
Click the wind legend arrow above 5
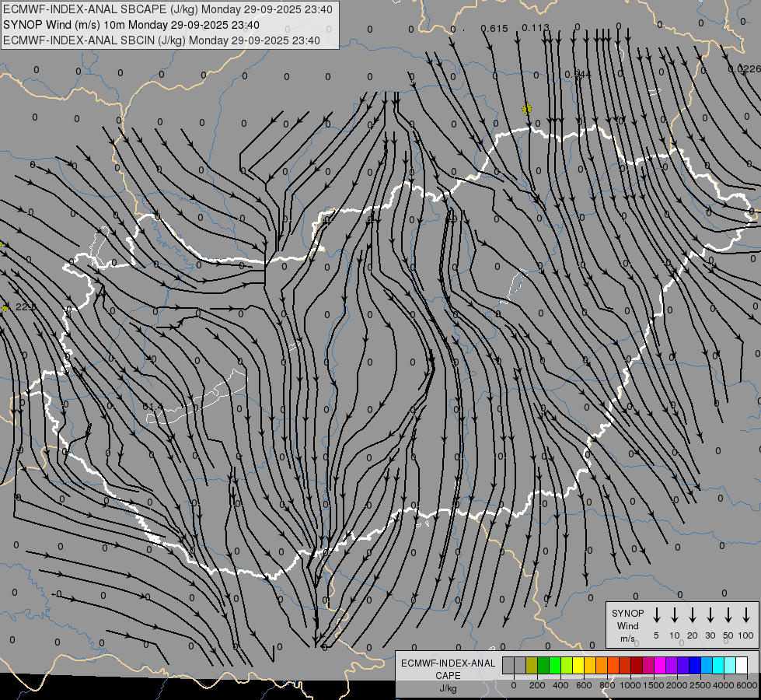pyautogui.click(x=657, y=615)
